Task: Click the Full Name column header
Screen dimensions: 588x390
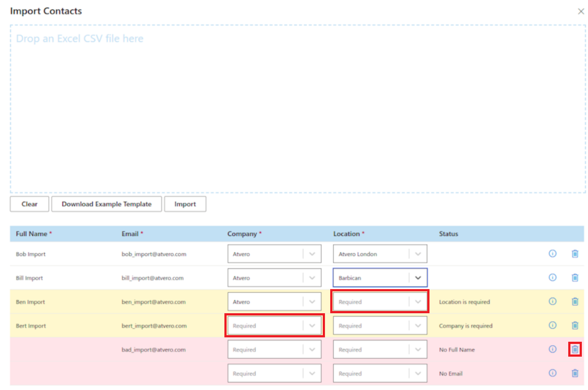Action: pyautogui.click(x=34, y=234)
